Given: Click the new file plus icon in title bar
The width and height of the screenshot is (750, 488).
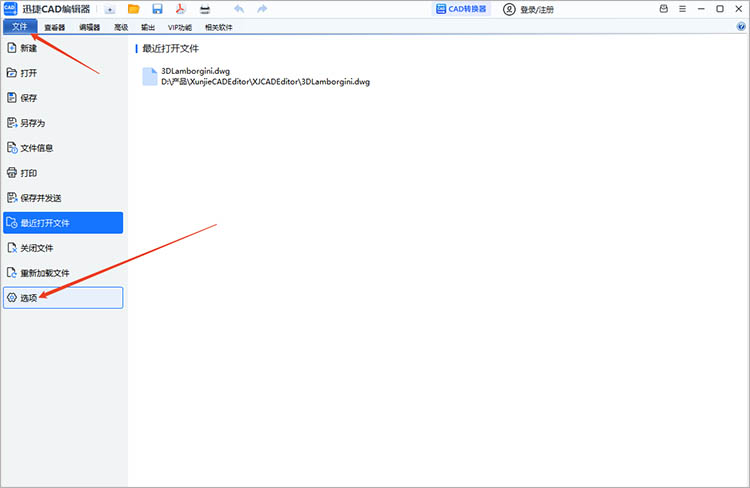Looking at the screenshot, I should 110,9.
